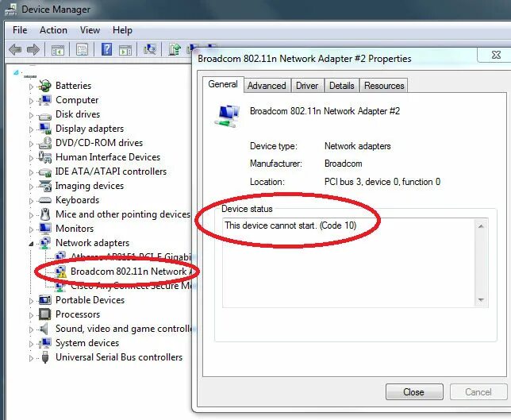This screenshot has height=420, width=511.
Task: Click Scan for hardware changes icon
Action: (150, 49)
